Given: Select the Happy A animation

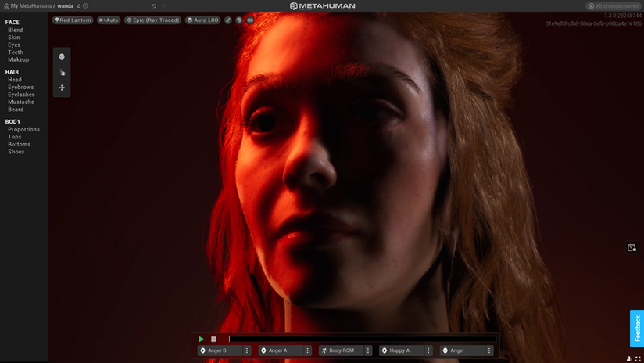Looking at the screenshot, I should [x=402, y=350].
